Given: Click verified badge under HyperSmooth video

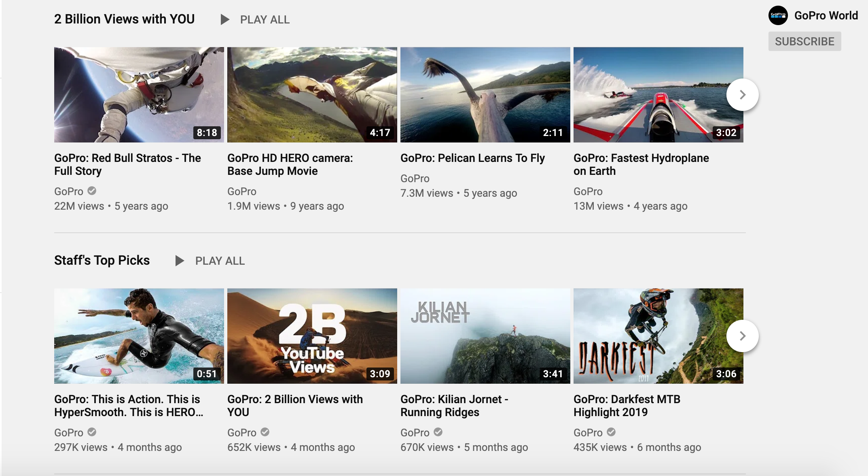Looking at the screenshot, I should 92,432.
